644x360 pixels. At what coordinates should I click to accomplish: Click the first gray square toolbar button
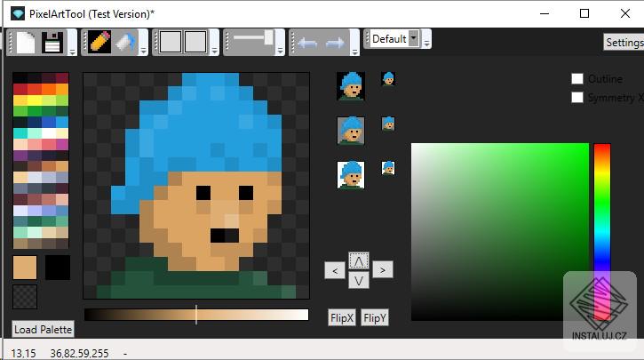(x=171, y=42)
